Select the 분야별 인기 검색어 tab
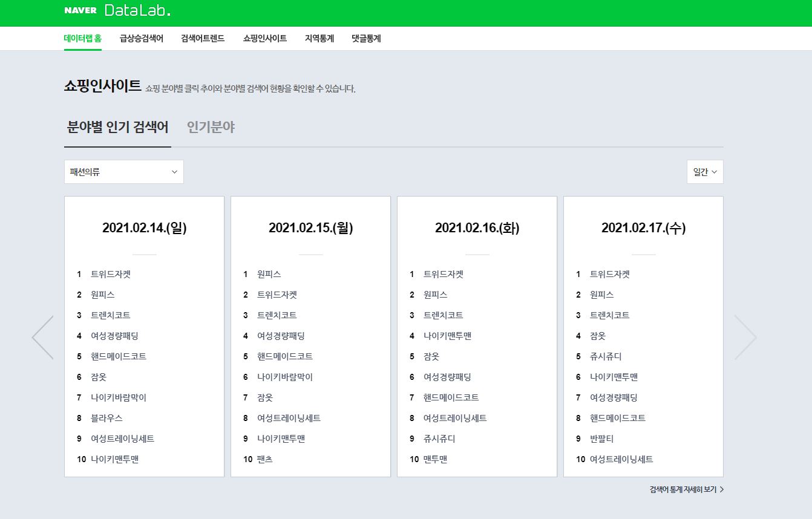Screen dimensions: 812x519 pos(117,128)
